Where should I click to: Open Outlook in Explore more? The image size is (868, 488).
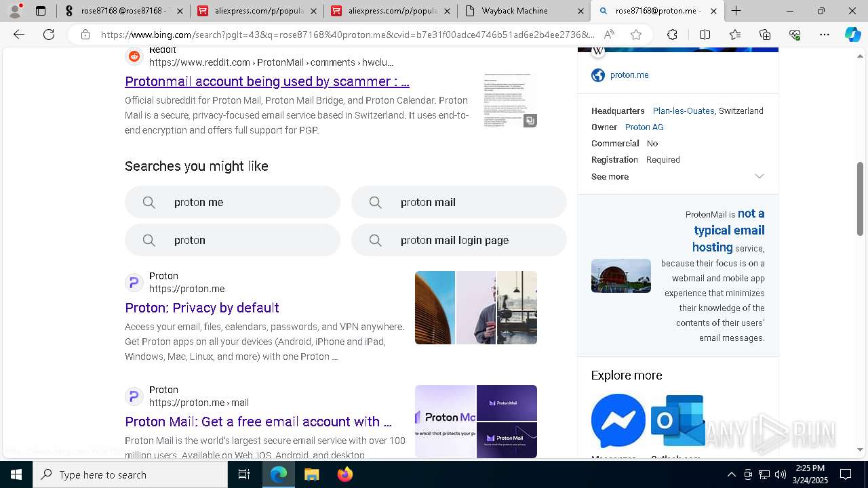[677, 420]
